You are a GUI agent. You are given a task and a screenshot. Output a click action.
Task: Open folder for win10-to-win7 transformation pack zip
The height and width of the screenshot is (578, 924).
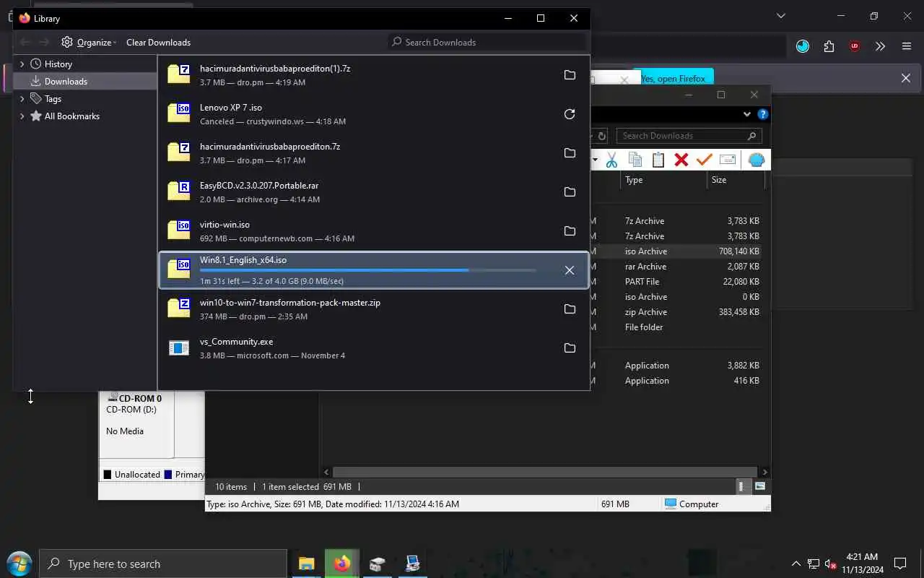click(x=570, y=309)
